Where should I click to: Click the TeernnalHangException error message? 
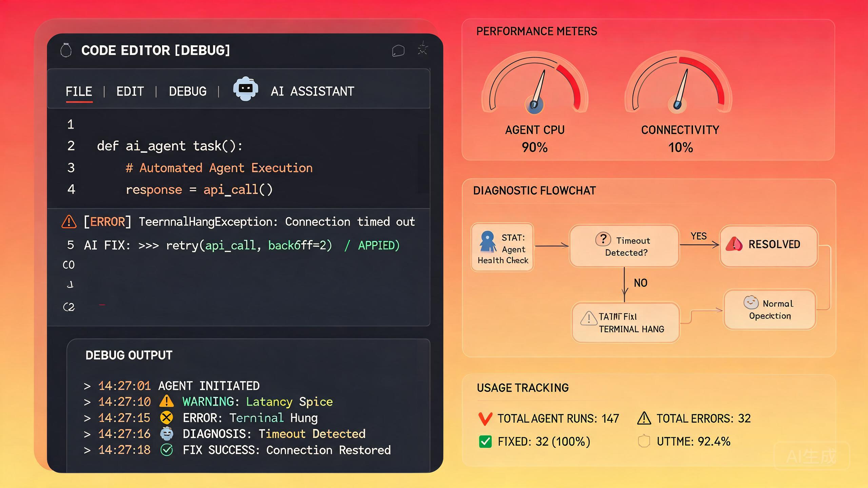tap(277, 222)
